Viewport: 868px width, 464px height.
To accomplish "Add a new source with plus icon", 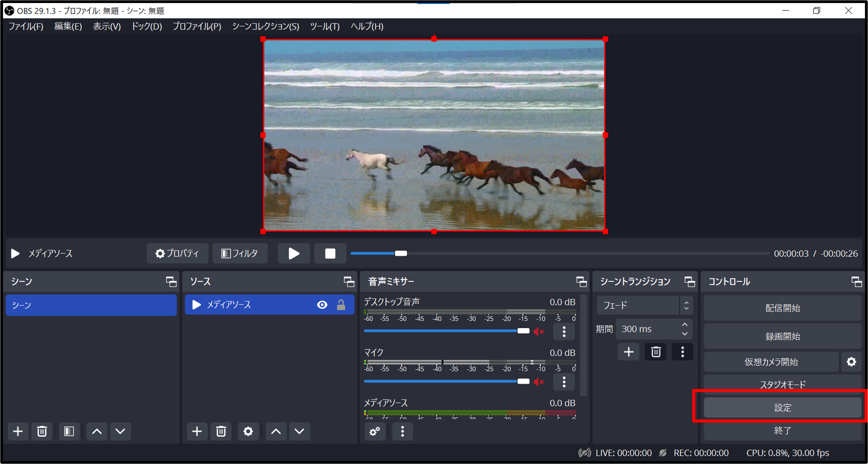I will 197,431.
